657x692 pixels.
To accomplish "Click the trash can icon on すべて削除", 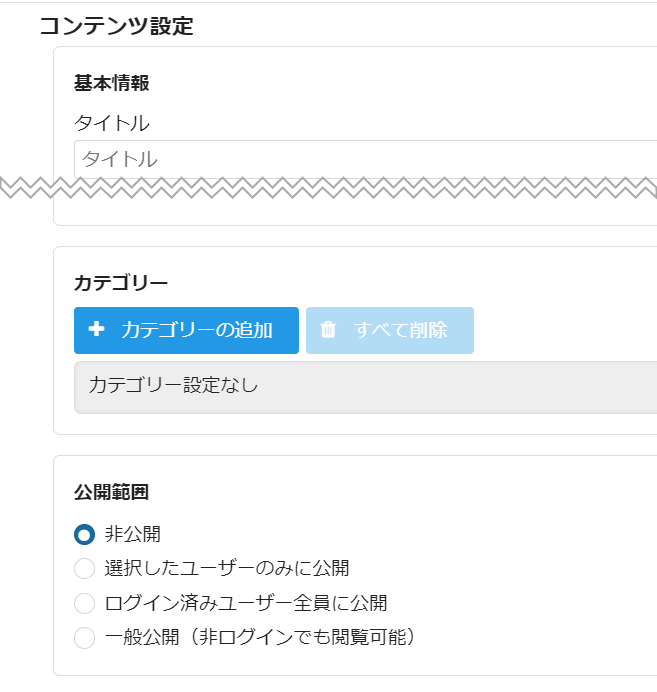I will pos(328,330).
